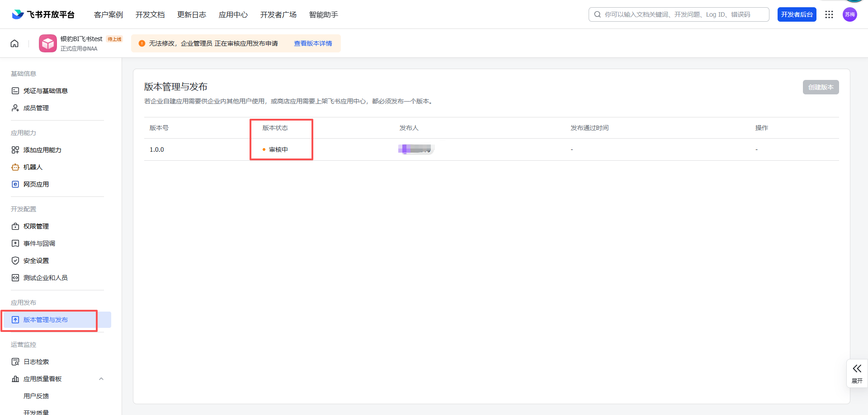
Task: Click the pink app cube icon
Action: [47, 43]
